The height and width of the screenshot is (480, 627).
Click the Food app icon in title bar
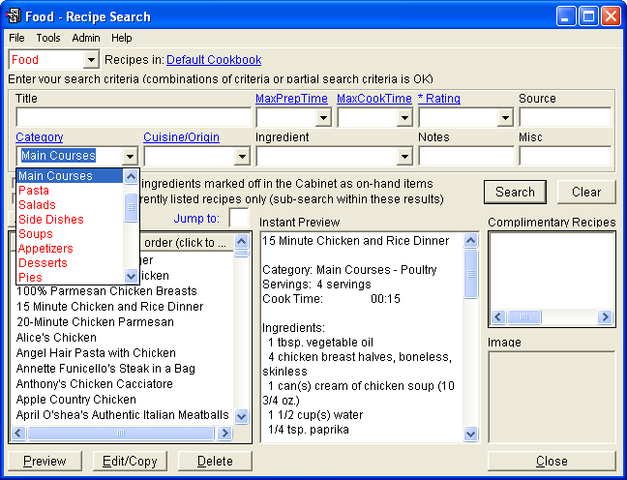tap(14, 16)
